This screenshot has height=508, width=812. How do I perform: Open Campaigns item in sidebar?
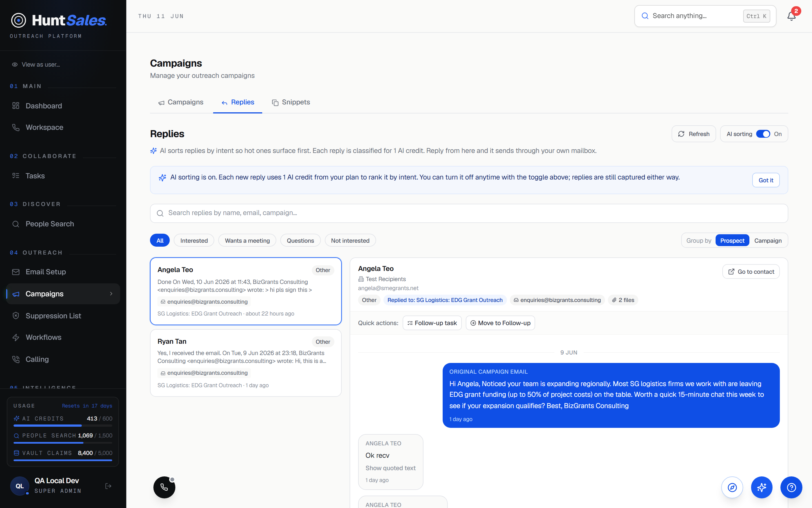(63, 294)
